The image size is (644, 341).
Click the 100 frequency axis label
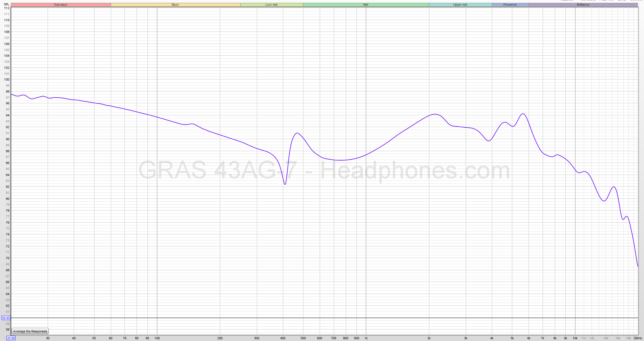pos(157,338)
